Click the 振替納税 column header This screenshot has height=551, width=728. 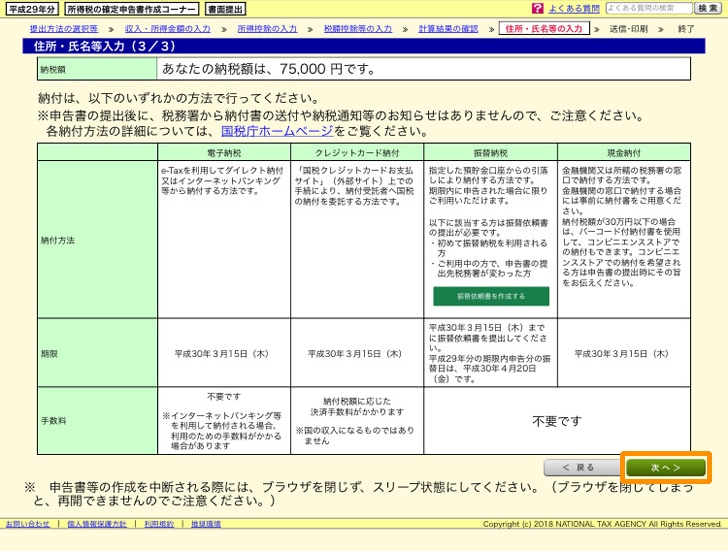pos(490,152)
